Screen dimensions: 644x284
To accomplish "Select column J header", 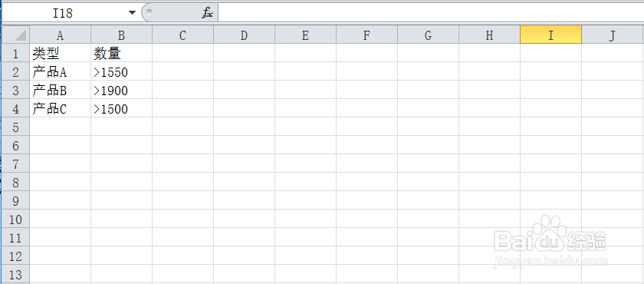I will [613, 35].
